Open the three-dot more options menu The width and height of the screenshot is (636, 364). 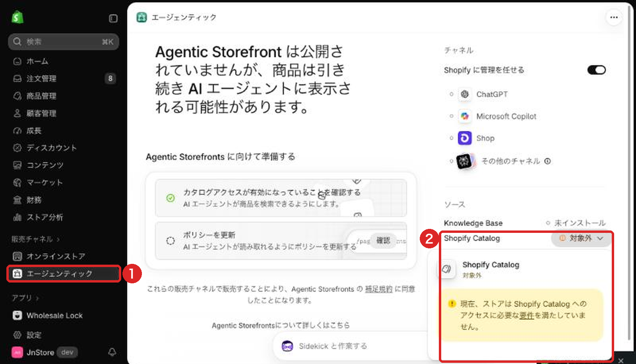(x=614, y=17)
